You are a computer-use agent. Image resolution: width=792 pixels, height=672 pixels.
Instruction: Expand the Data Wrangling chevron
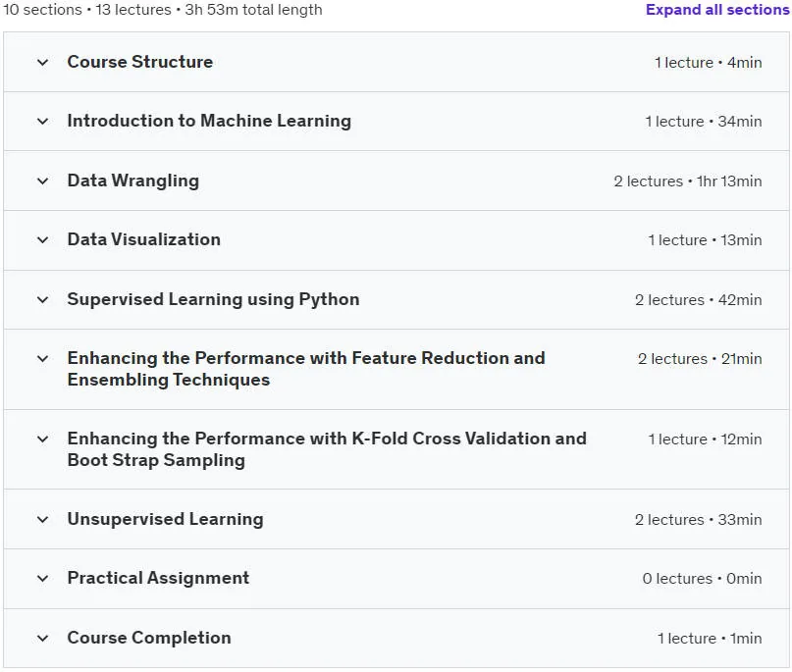43,181
